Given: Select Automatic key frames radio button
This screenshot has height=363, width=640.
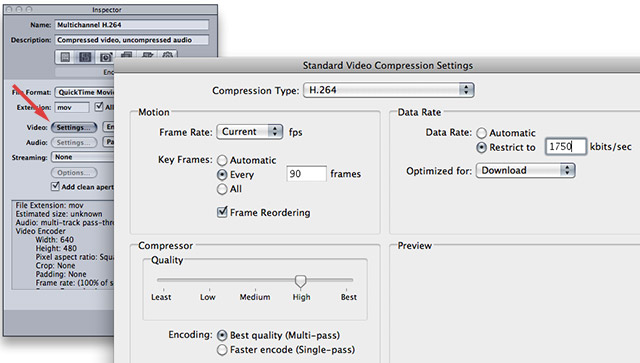Looking at the screenshot, I should (x=222, y=160).
